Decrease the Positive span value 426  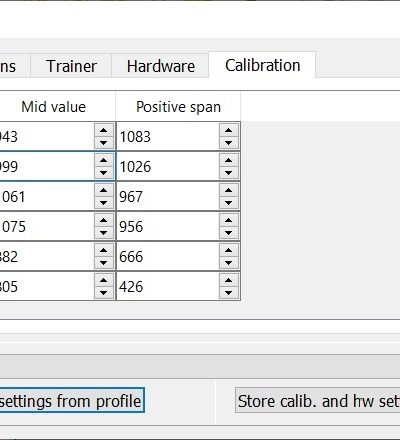tap(229, 293)
